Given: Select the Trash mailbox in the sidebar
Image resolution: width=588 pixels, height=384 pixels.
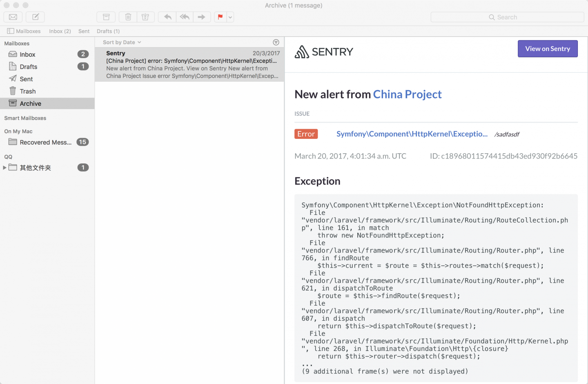Looking at the screenshot, I should tap(47, 91).
